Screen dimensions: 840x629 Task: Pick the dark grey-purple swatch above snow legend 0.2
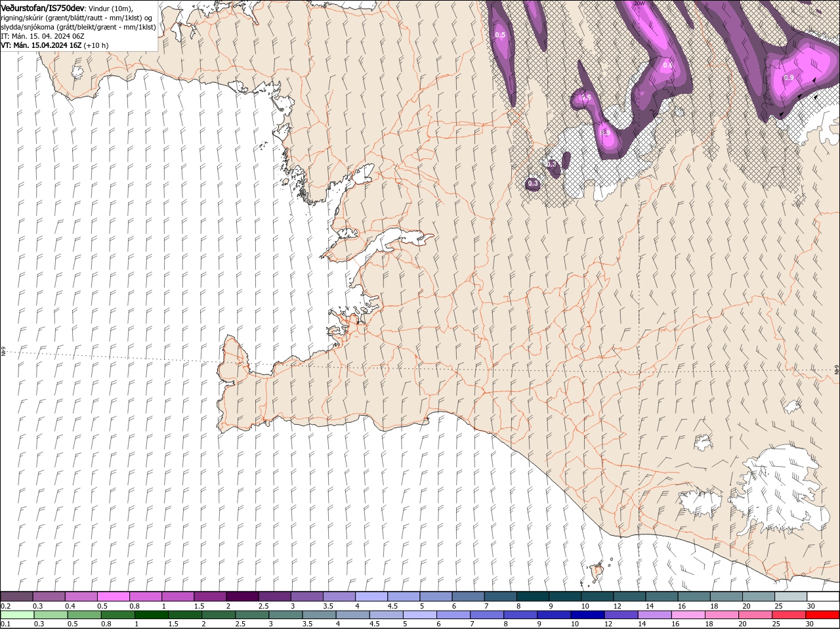click(x=16, y=596)
